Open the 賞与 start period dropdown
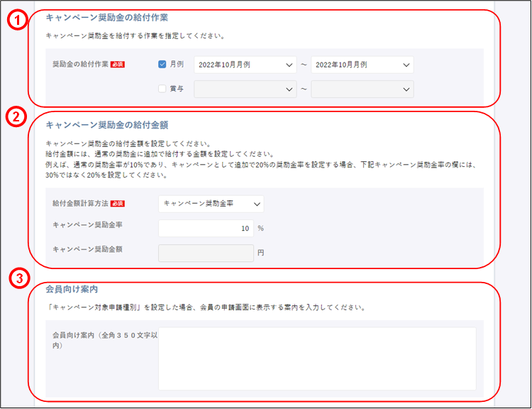This screenshot has height=409, width=532. 245,89
